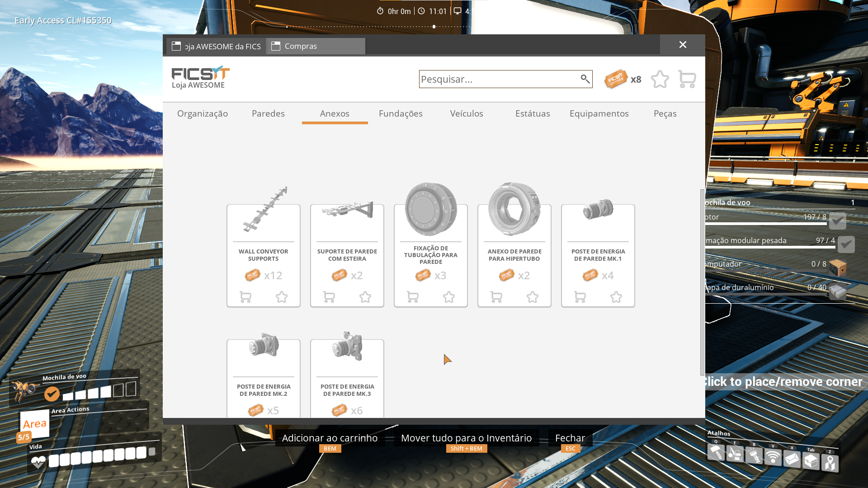Add Wall Conveyor Supports to cart
868x488 pixels.
(x=245, y=297)
